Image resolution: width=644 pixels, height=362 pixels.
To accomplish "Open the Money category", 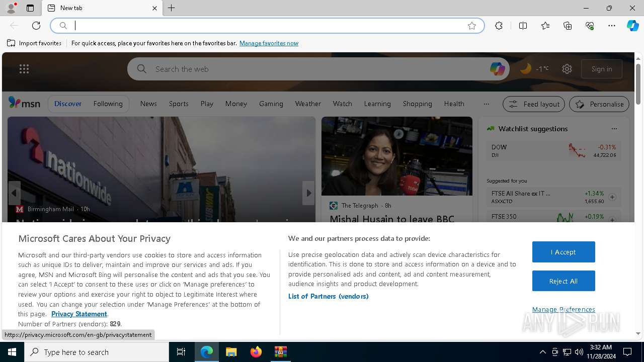I will point(236,104).
